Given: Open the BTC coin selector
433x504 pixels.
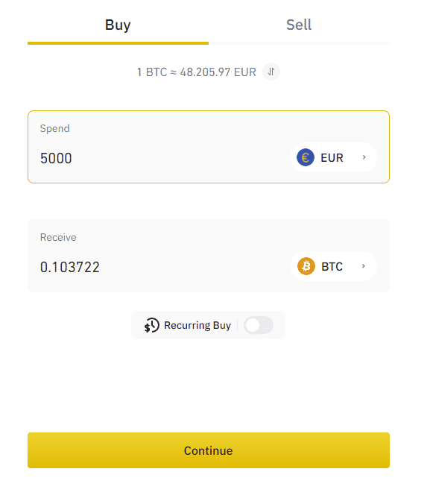Looking at the screenshot, I should 334,266.
